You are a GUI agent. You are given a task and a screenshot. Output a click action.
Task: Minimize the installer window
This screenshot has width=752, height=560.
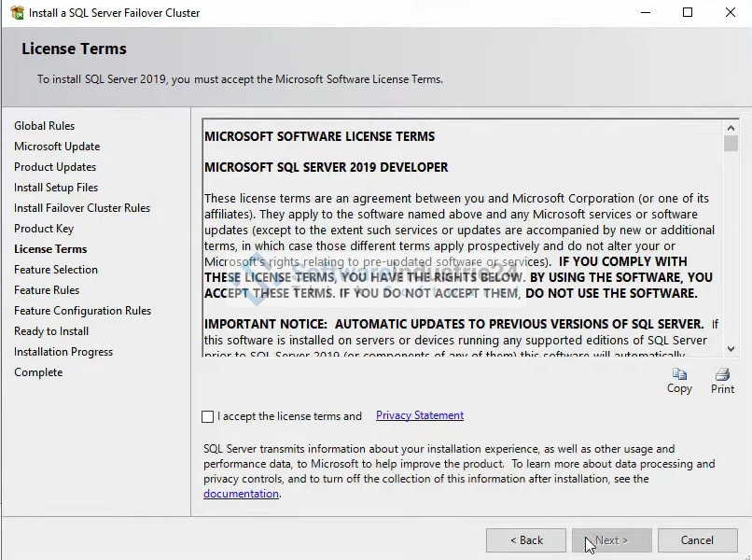(x=645, y=13)
